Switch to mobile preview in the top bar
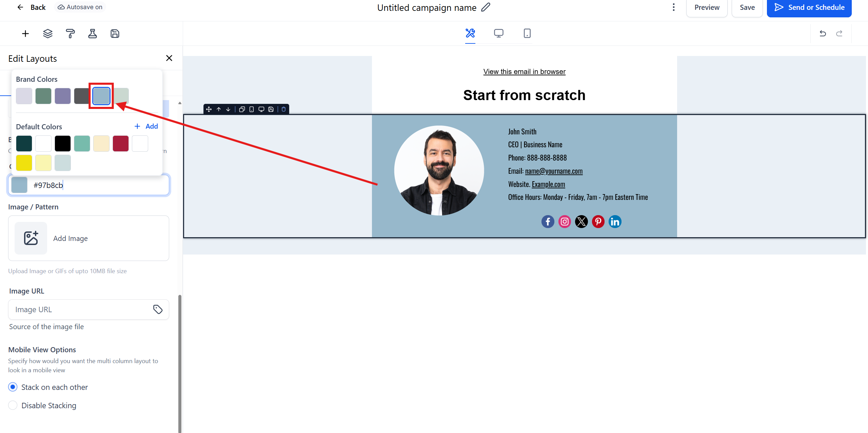The width and height of the screenshot is (868, 433). coord(527,33)
